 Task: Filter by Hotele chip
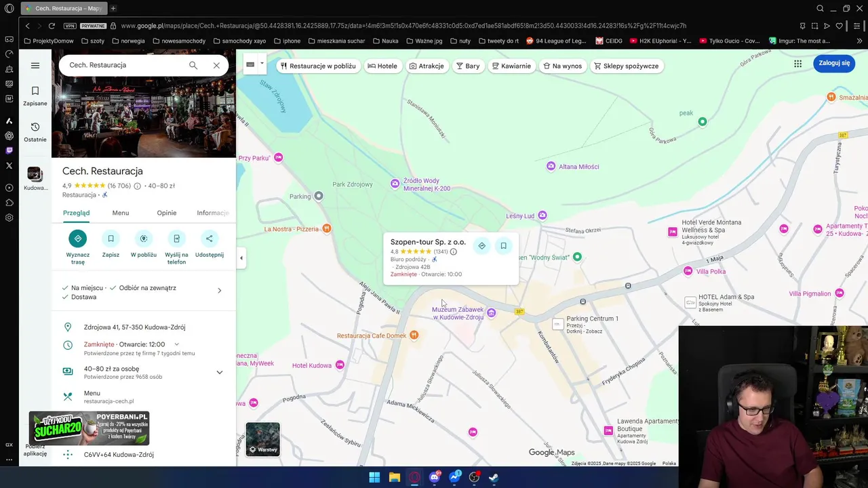[382, 66]
